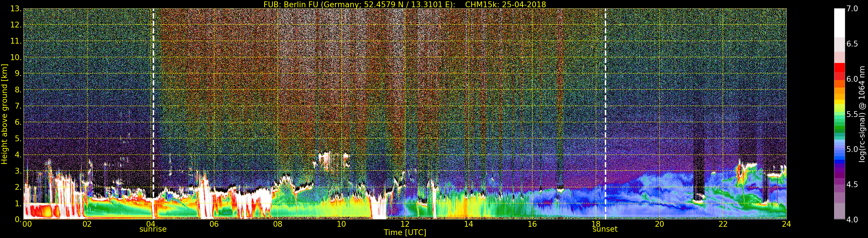Click the colorbar tick value 5.0
The height and width of the screenshot is (238, 868).
pyautogui.click(x=852, y=149)
